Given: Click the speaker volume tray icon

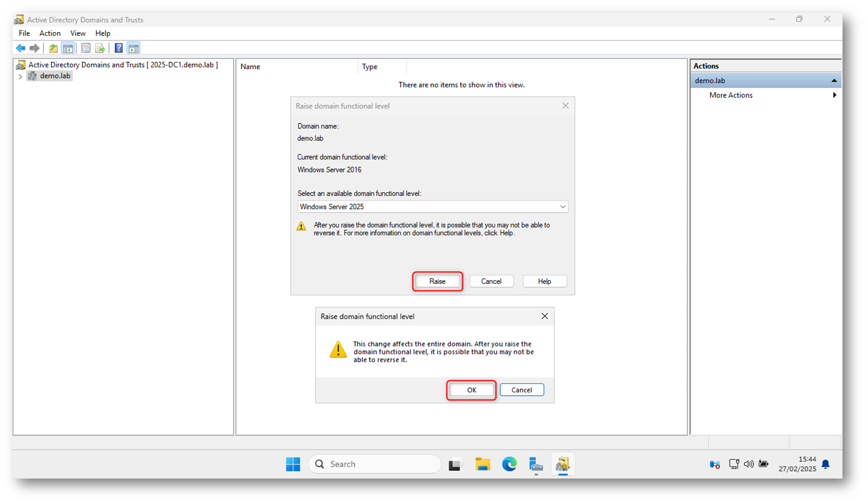Looking at the screenshot, I should tap(748, 464).
